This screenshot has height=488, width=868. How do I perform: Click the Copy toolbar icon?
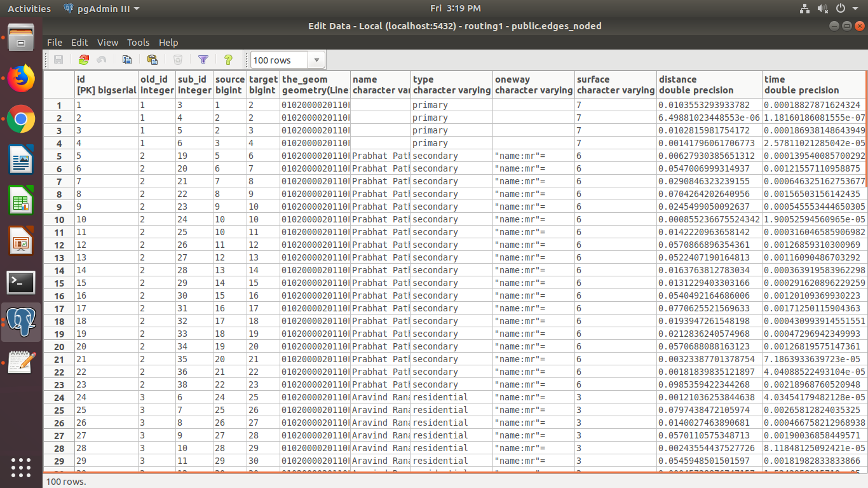coord(127,60)
